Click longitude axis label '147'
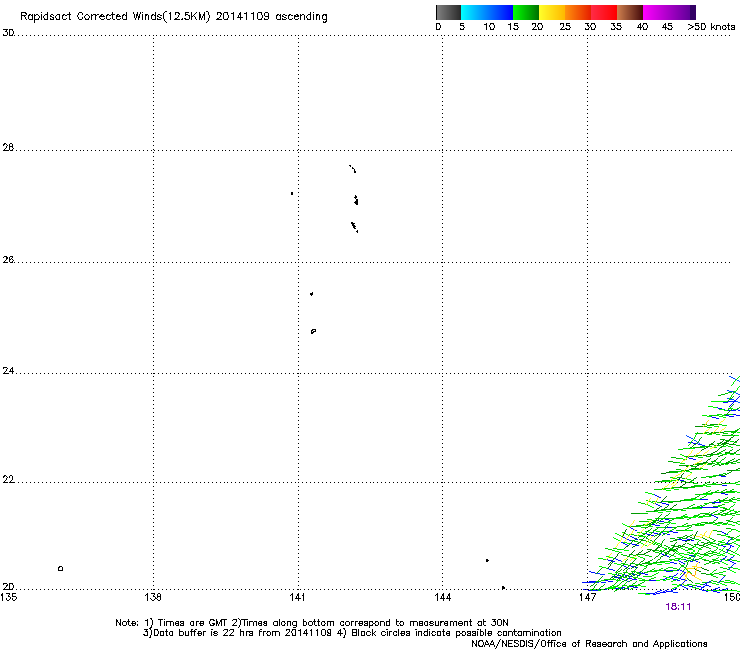This screenshot has height=650, width=740. tap(587, 597)
